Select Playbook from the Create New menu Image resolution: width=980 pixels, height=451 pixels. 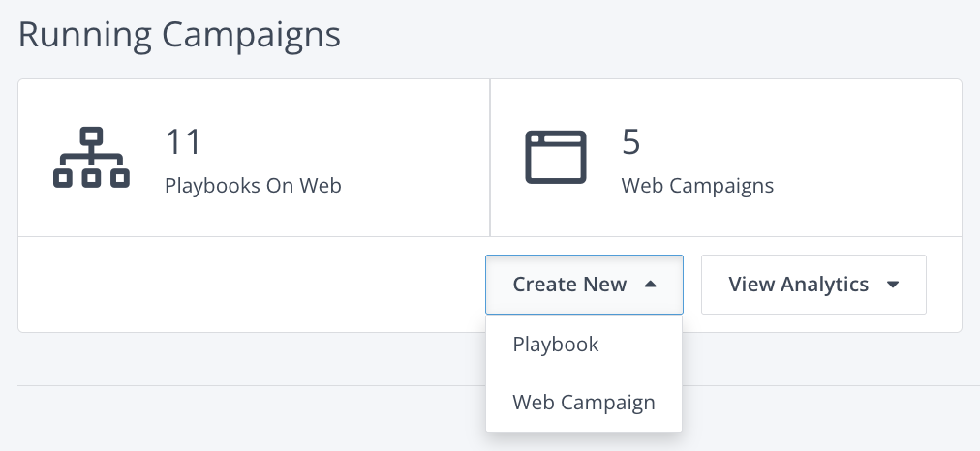coord(556,345)
